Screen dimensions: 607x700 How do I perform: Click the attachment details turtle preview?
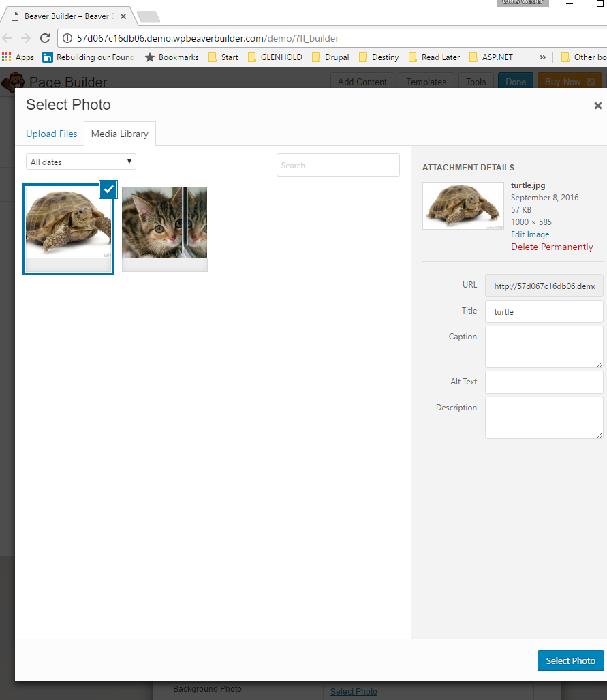463,206
